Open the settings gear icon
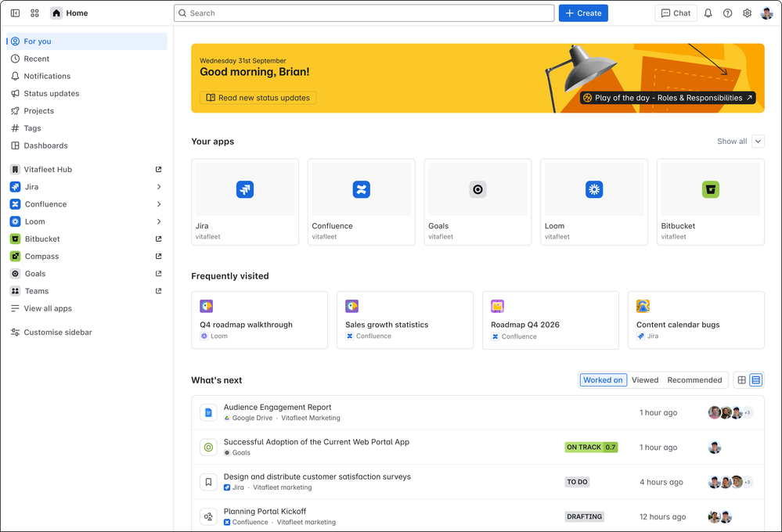The width and height of the screenshot is (782, 532). click(747, 13)
